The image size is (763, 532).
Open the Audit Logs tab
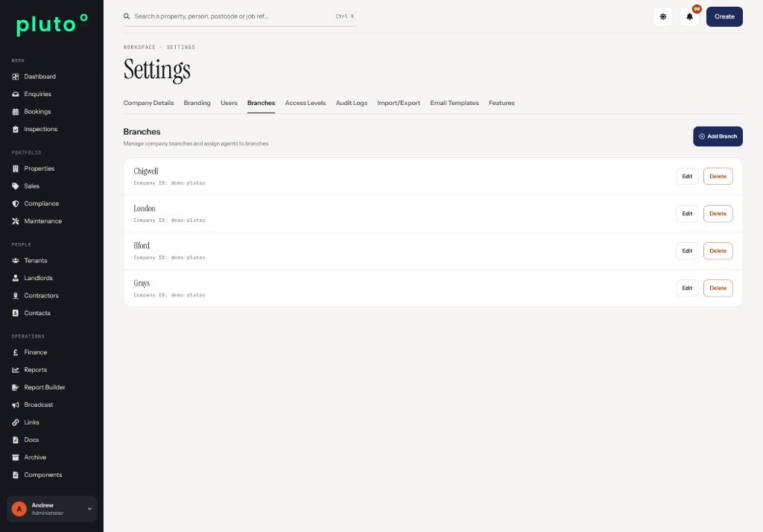click(352, 103)
